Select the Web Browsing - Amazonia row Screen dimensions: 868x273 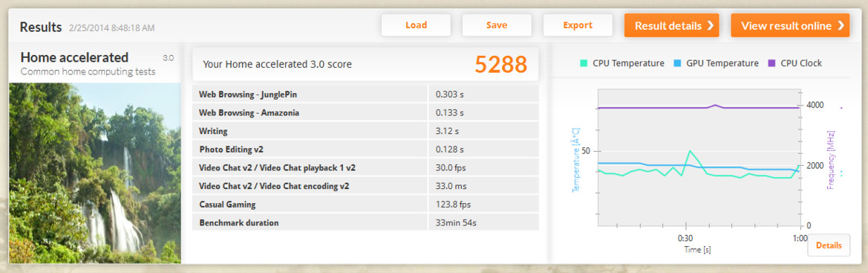pos(365,112)
